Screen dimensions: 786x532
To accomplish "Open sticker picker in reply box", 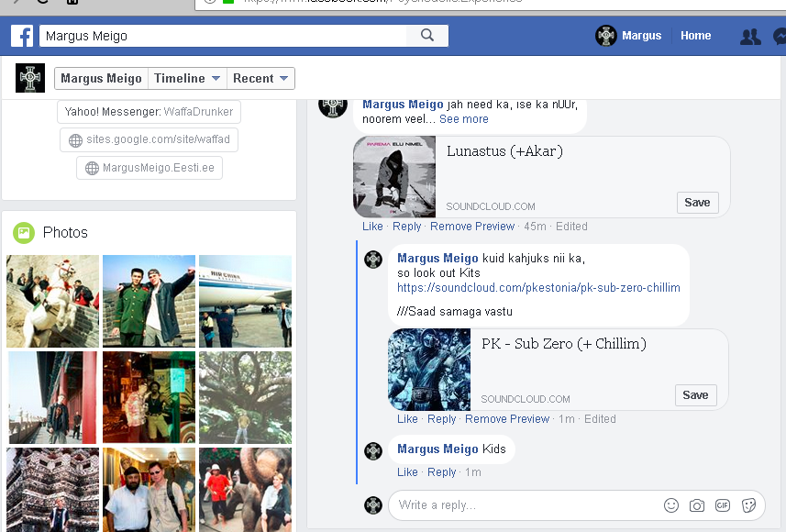I will (x=749, y=505).
